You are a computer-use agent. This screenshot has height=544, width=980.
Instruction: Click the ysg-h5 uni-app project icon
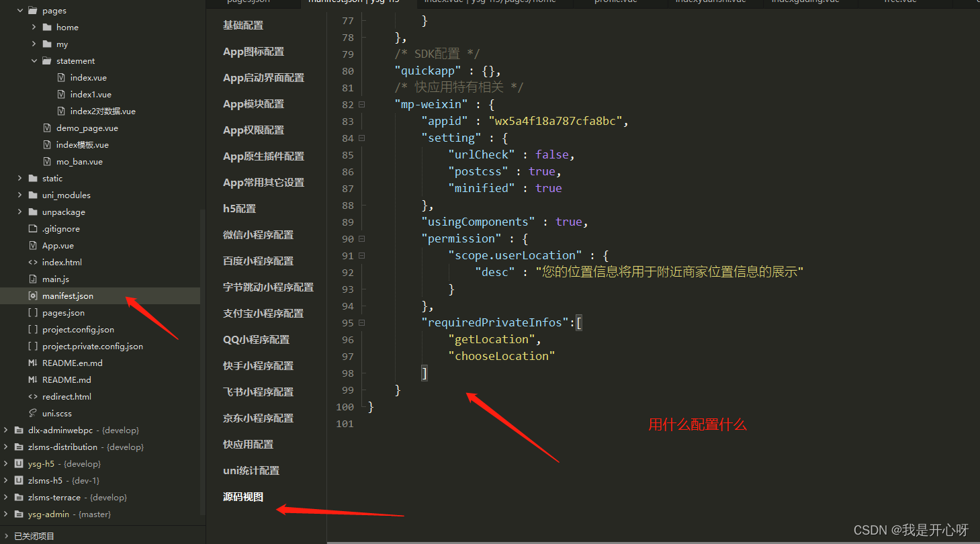(19, 464)
